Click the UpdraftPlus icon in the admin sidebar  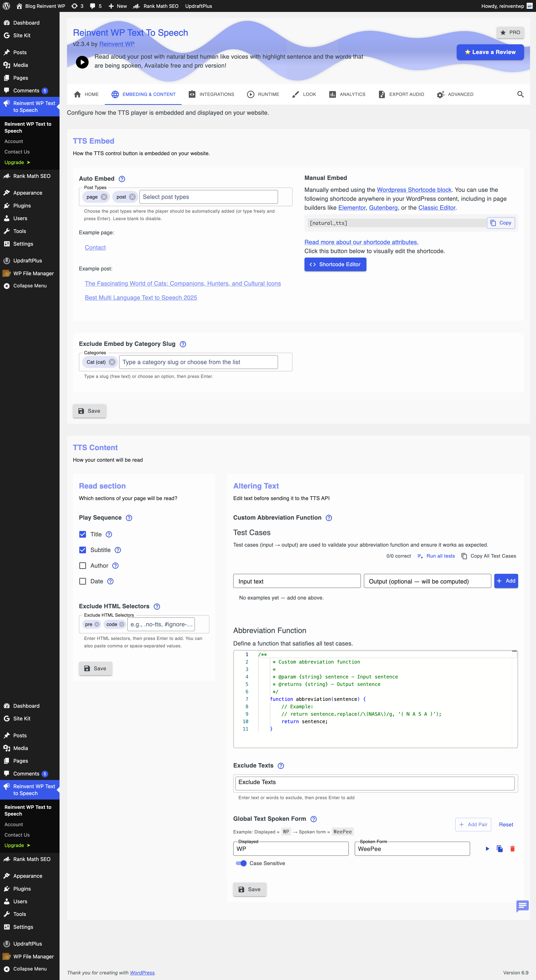pos(7,261)
